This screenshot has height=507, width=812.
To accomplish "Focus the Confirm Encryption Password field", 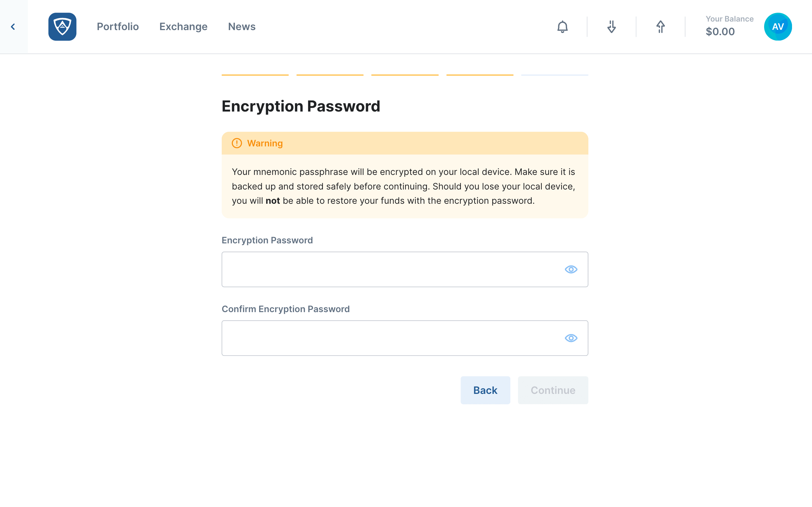I will point(405,338).
